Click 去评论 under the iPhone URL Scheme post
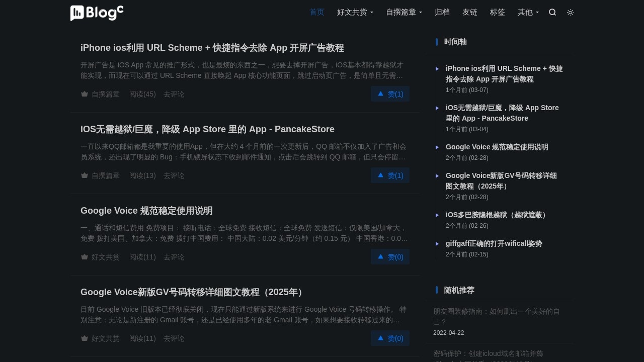Screen dimensions: 644x362 point(174,94)
